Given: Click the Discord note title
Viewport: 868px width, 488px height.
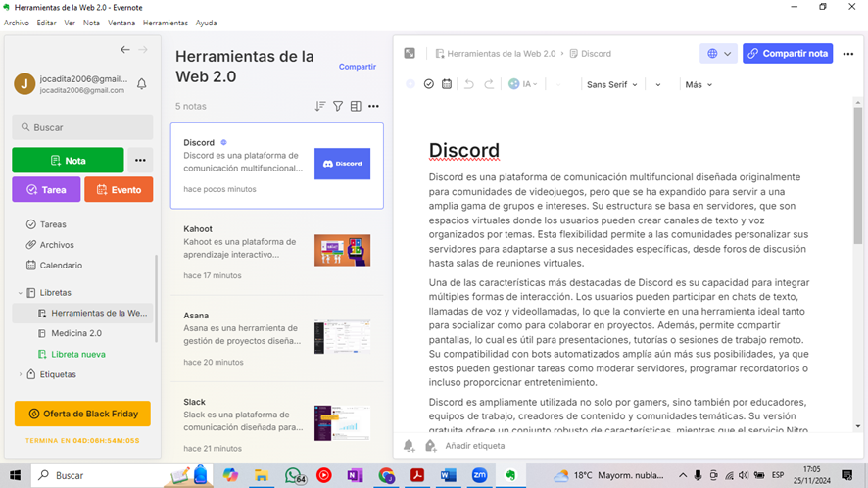Looking at the screenshot, I should tap(464, 151).
